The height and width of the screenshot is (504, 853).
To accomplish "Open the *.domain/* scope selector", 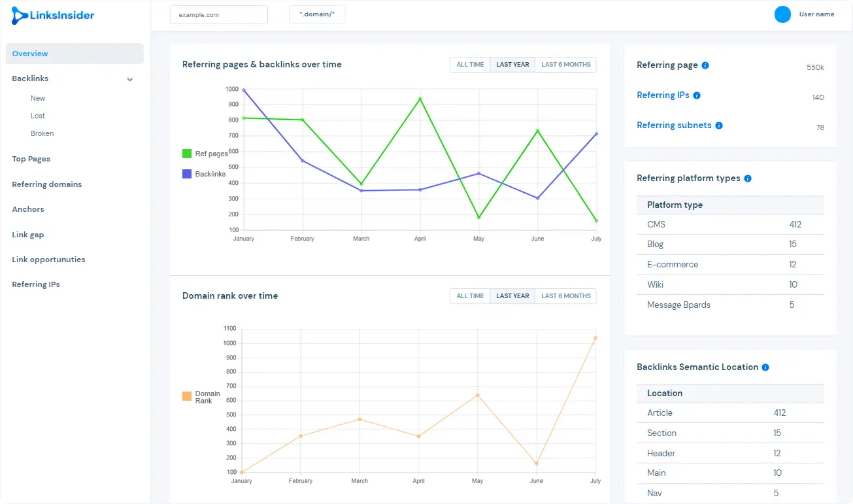I will point(317,14).
